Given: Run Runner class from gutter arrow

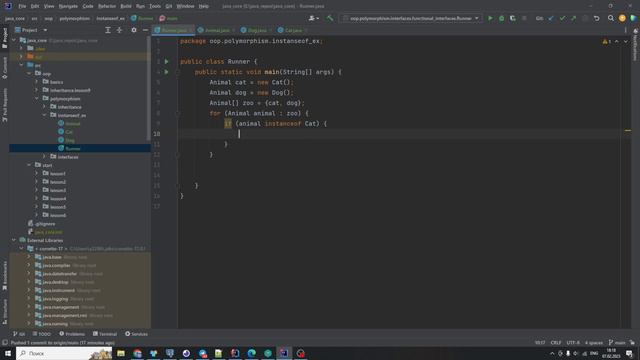Looking at the screenshot, I should tap(167, 62).
